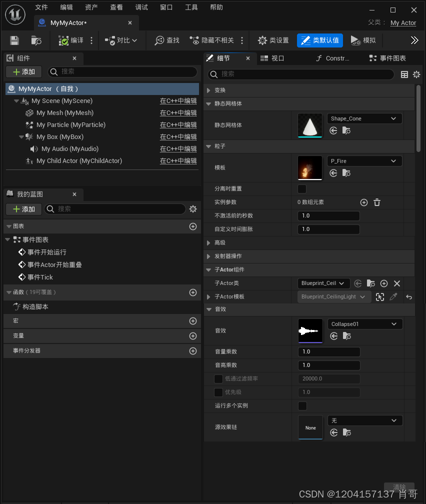Screen dimensions: 426x504
Task: Click 添加 in 我的蓝图 panel
Action: 24,209
